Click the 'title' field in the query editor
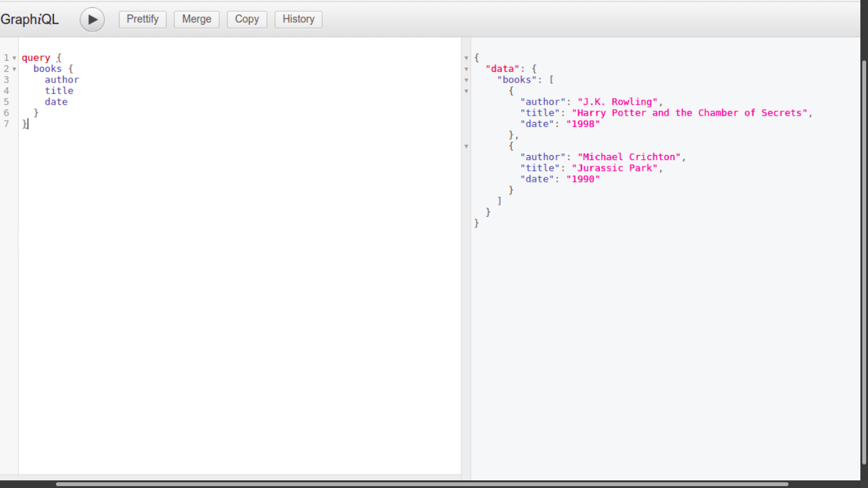The height and width of the screenshot is (488, 868). tap(59, 91)
